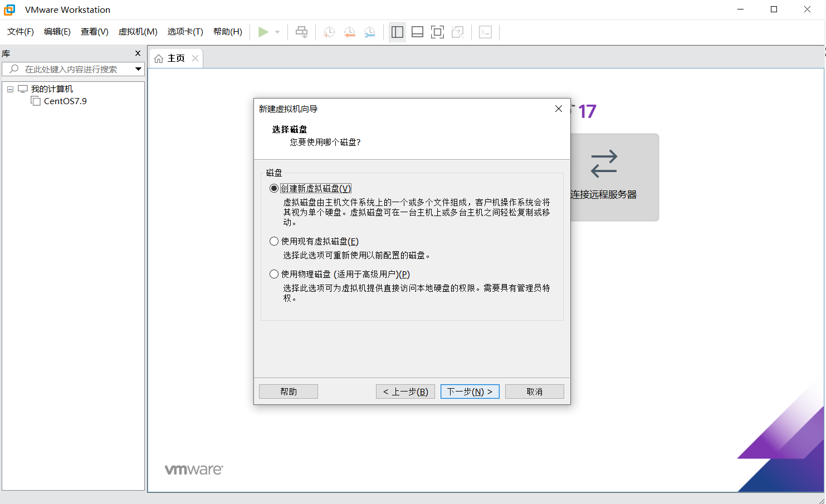Click the VMware Workstation logo icon

tap(9, 9)
